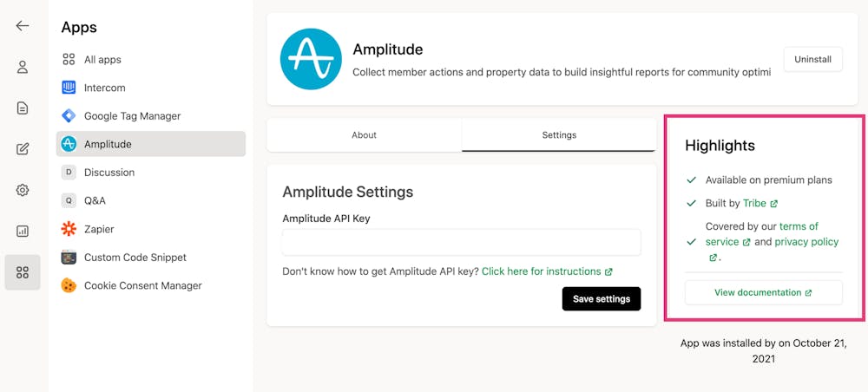The width and height of the screenshot is (868, 392).
Task: Click the edit pencil icon in sidebar
Action: pos(23,149)
